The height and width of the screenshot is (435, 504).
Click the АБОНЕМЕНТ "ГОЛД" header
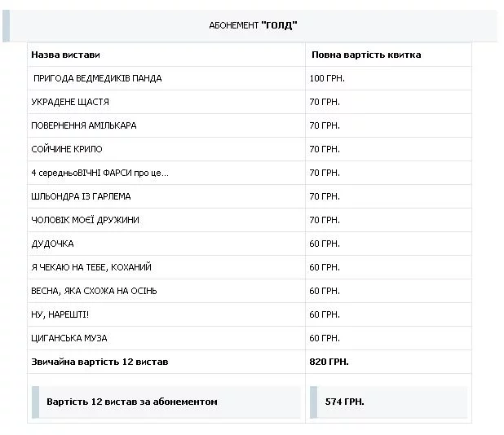(x=253, y=25)
